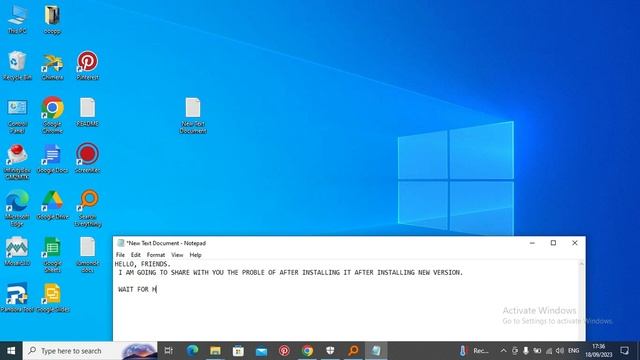Open Google Chrome from the taskbar

(307, 351)
